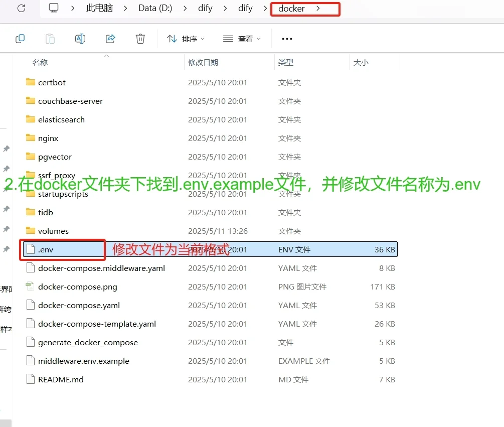
Task: Click the README.md file icon
Action: [31, 379]
